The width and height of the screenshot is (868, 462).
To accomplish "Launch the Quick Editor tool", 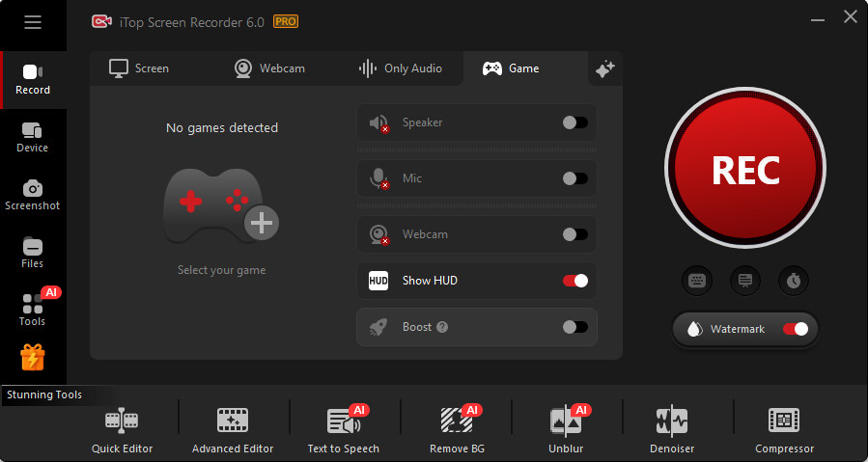I will (122, 430).
